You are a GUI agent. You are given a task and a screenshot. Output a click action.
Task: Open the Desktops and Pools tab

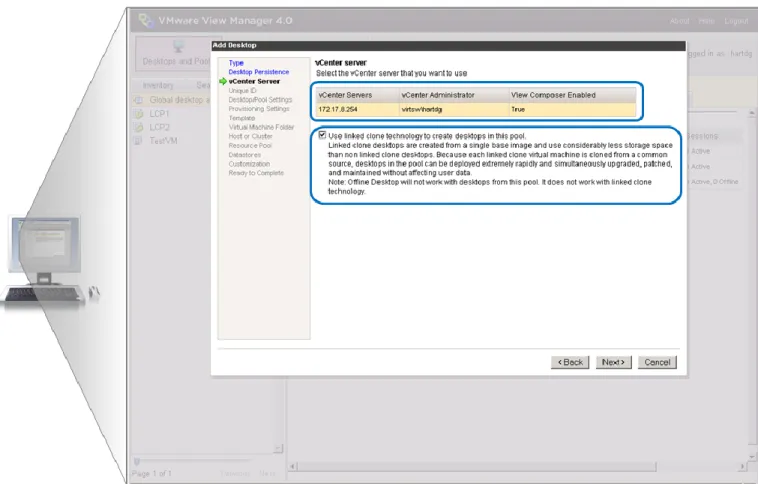click(174, 54)
